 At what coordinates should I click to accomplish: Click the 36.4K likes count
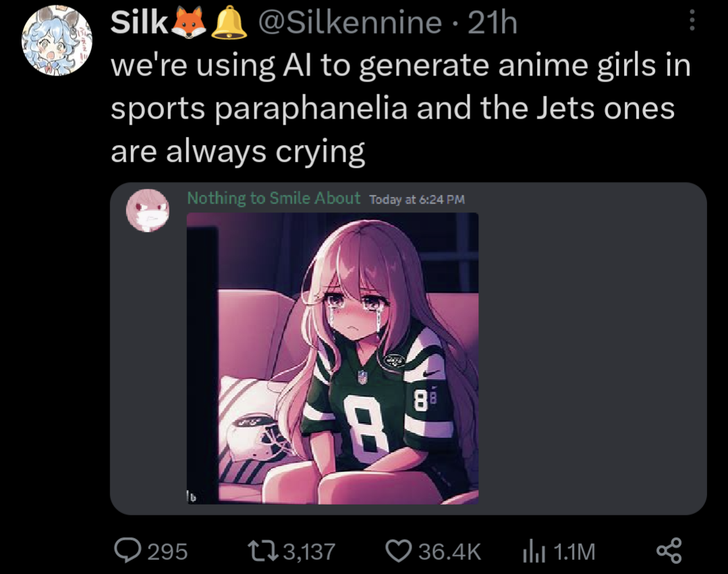pos(449,552)
